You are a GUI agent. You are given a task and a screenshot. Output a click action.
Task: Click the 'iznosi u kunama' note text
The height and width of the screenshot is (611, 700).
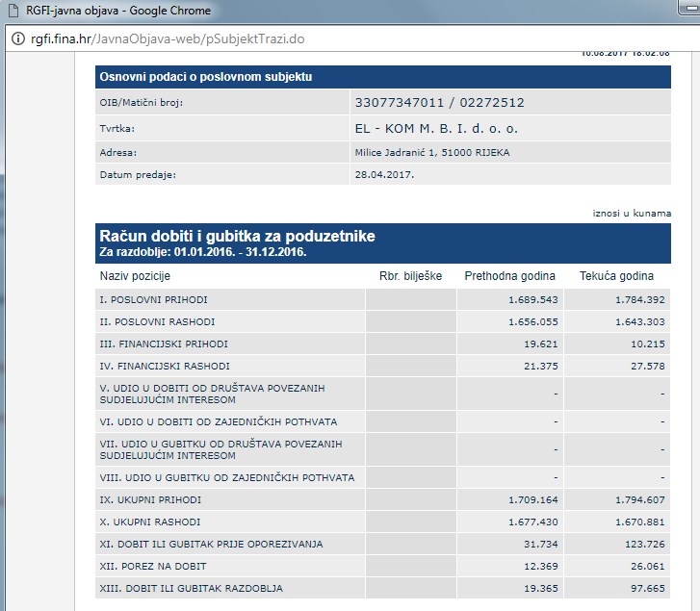[x=632, y=213]
